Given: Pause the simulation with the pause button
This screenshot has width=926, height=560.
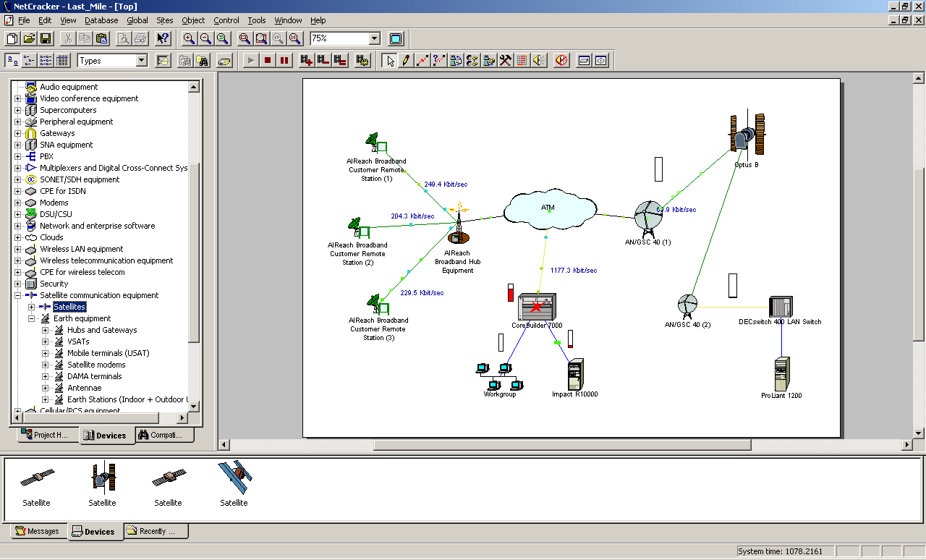Looking at the screenshot, I should (284, 61).
